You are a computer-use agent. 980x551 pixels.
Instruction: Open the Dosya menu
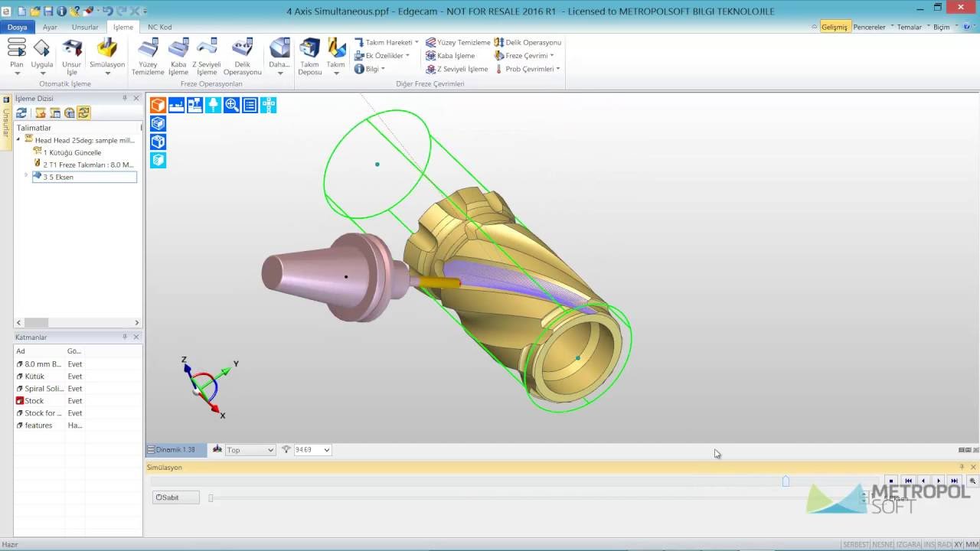(17, 27)
